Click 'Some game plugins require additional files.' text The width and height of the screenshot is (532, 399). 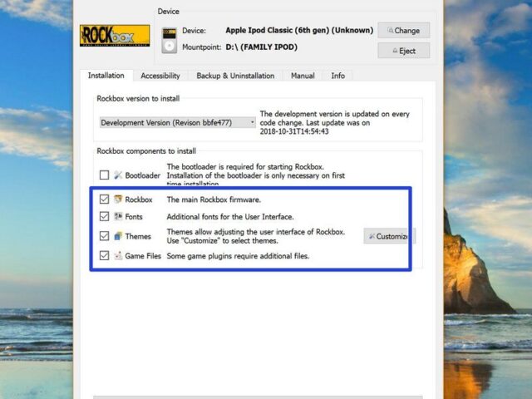[x=238, y=256]
